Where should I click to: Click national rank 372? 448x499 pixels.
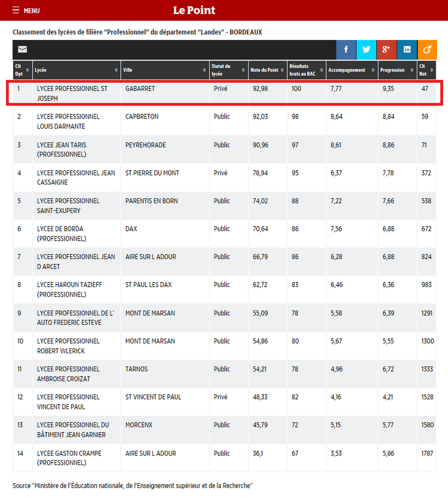(426, 173)
